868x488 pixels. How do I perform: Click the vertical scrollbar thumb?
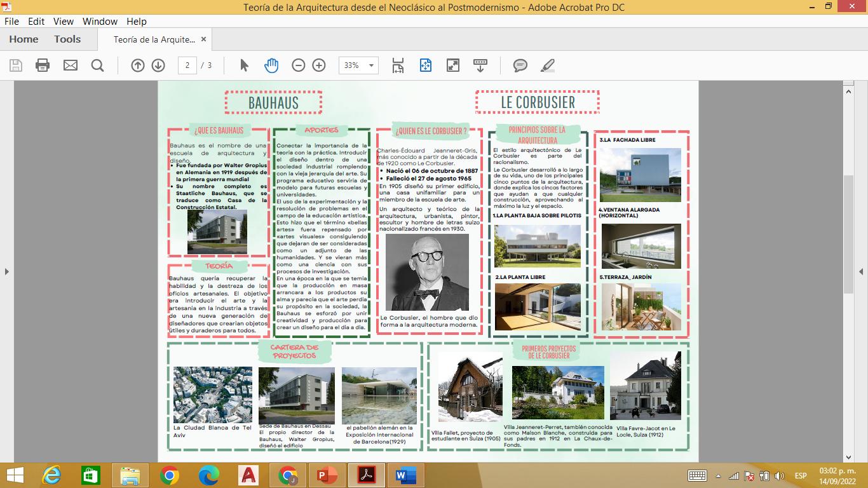(x=848, y=233)
